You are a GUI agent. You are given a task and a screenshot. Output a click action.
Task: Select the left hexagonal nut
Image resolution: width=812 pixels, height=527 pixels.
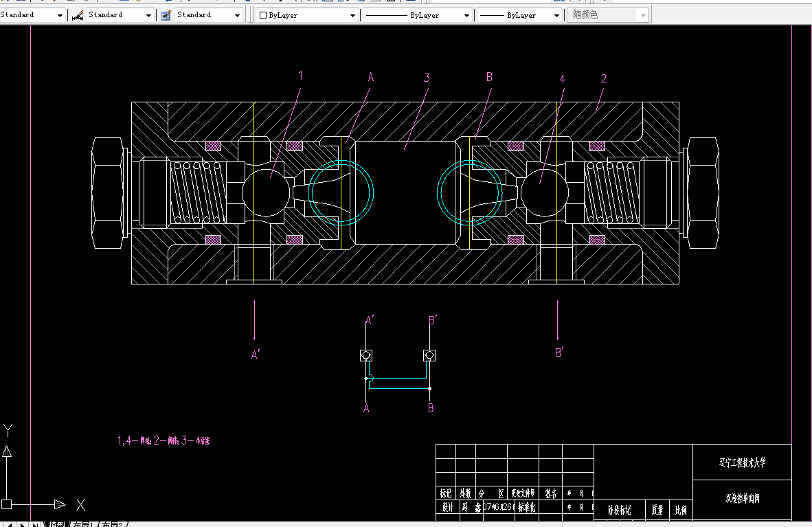pyautogui.click(x=108, y=193)
